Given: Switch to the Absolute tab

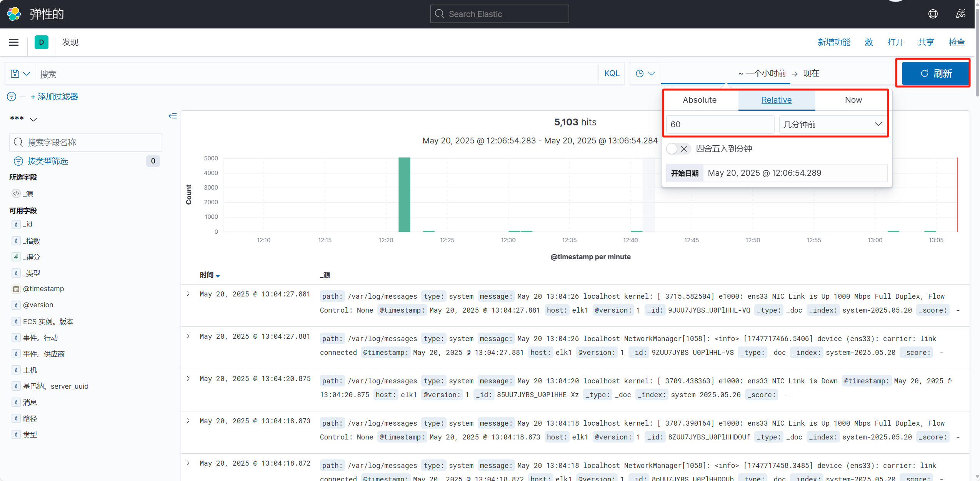Looking at the screenshot, I should coord(700,100).
